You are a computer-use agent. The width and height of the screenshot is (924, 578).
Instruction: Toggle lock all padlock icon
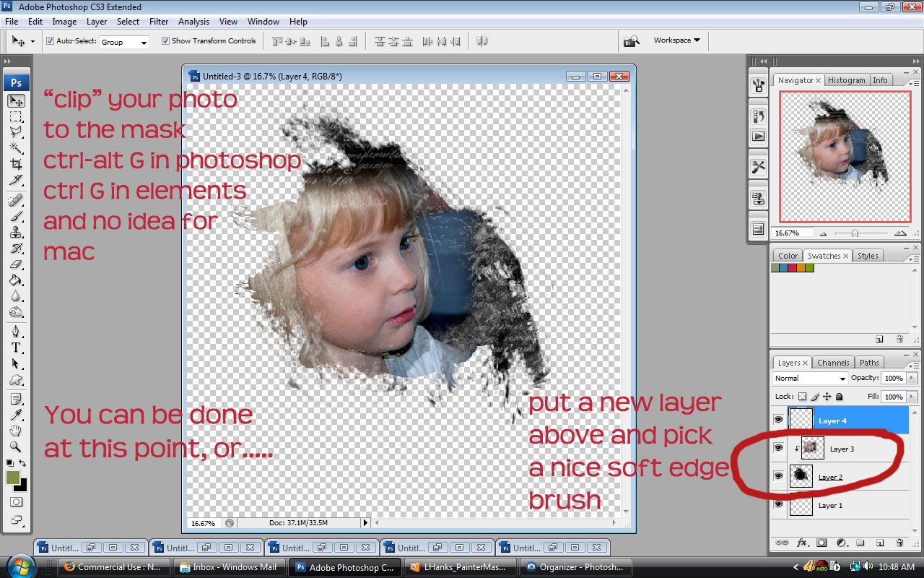tap(839, 397)
